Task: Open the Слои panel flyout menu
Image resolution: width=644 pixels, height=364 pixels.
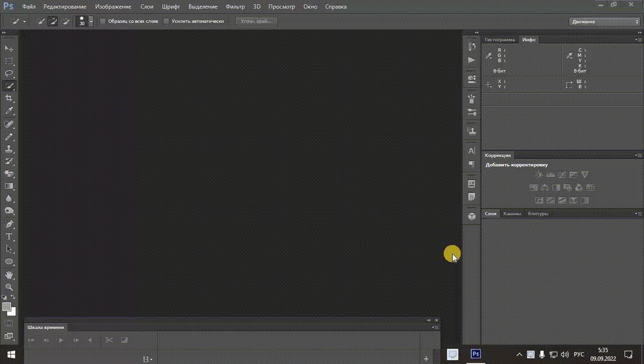Action: (638, 214)
